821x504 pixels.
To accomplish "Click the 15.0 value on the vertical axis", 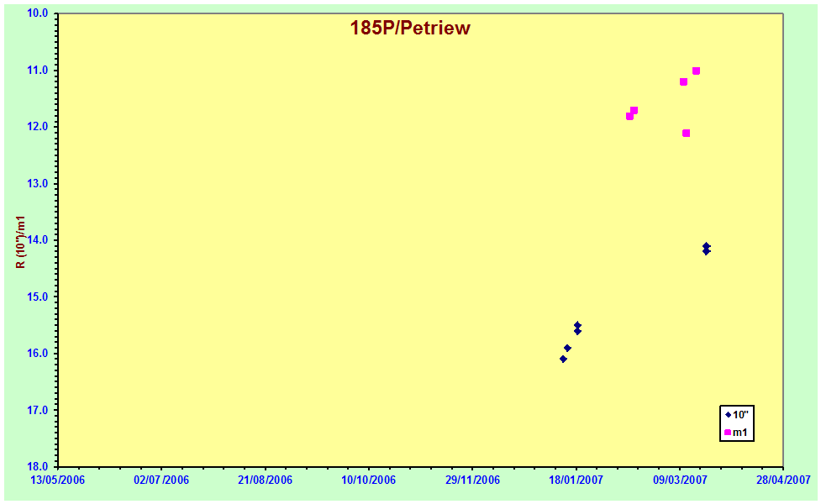I will coord(37,297).
